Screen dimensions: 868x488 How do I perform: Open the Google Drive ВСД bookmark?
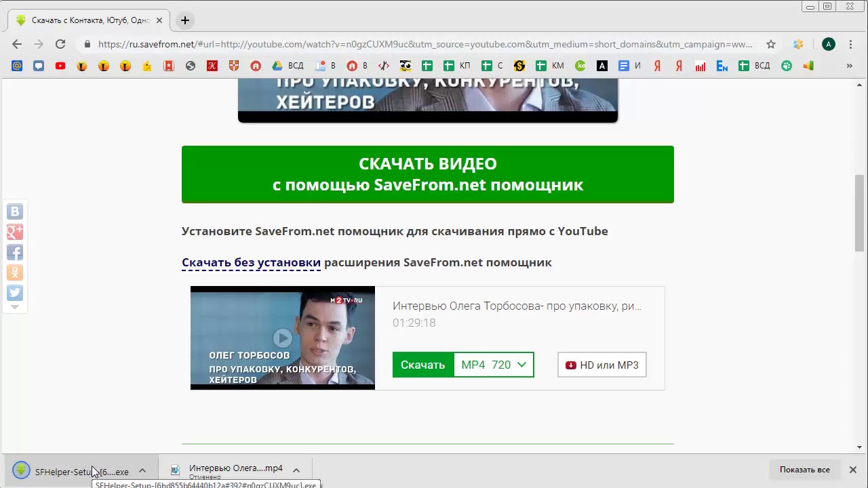pyautogui.click(x=288, y=66)
